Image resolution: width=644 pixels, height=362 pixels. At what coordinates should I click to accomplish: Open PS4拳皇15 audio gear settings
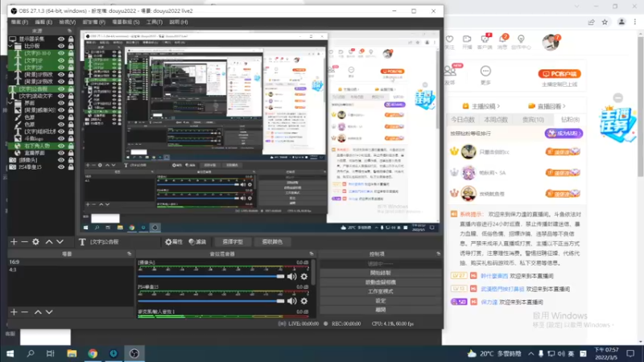304,301
